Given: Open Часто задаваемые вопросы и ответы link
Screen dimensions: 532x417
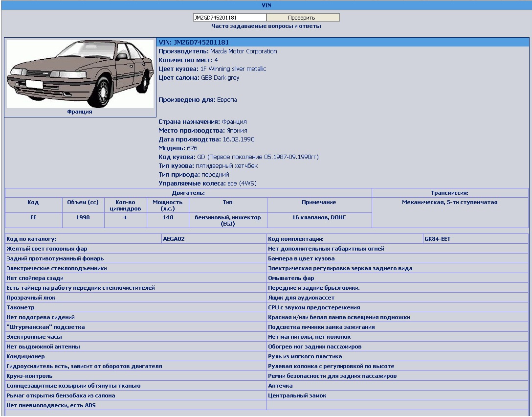Looking at the screenshot, I should pos(266,26).
